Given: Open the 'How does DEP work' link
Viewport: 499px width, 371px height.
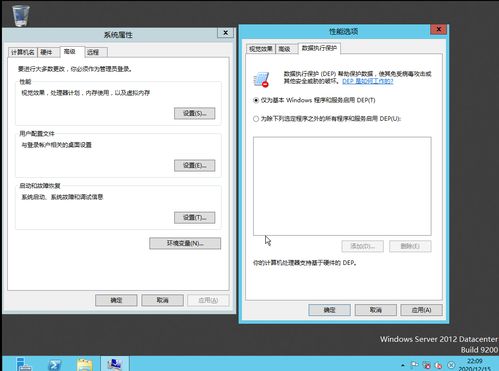Looking at the screenshot, I should (x=368, y=81).
